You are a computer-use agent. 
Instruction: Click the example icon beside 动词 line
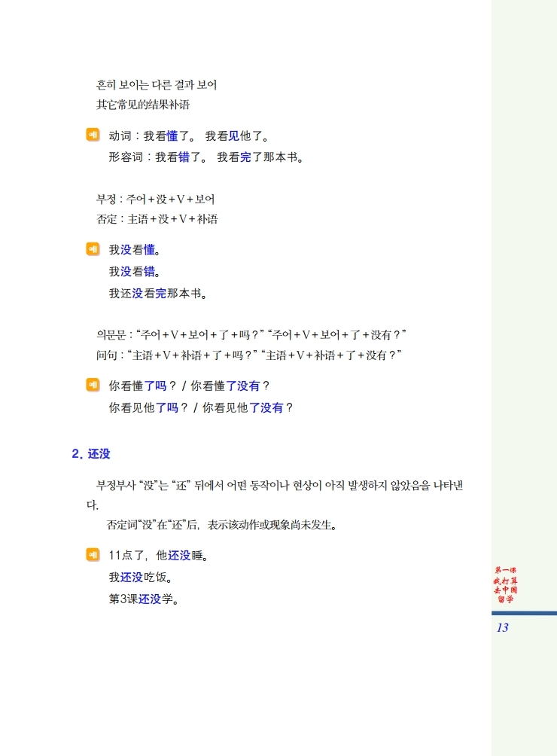[93, 135]
